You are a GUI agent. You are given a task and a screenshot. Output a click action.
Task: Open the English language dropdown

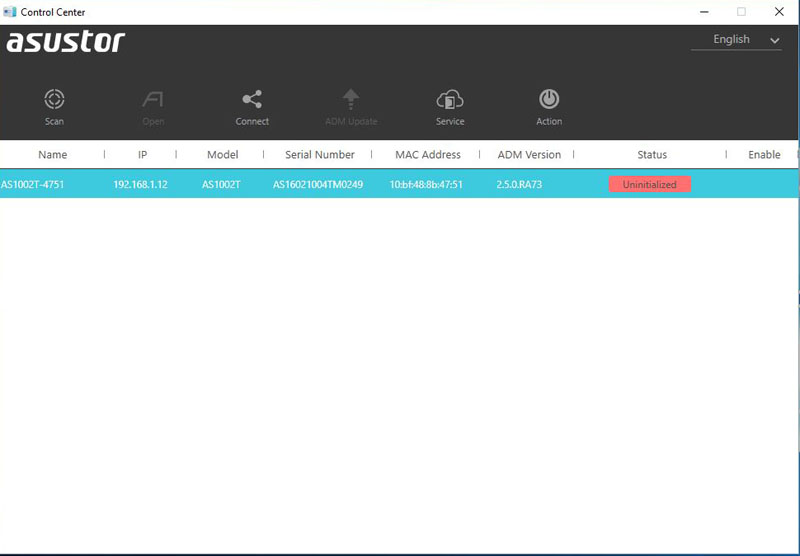tap(736, 40)
